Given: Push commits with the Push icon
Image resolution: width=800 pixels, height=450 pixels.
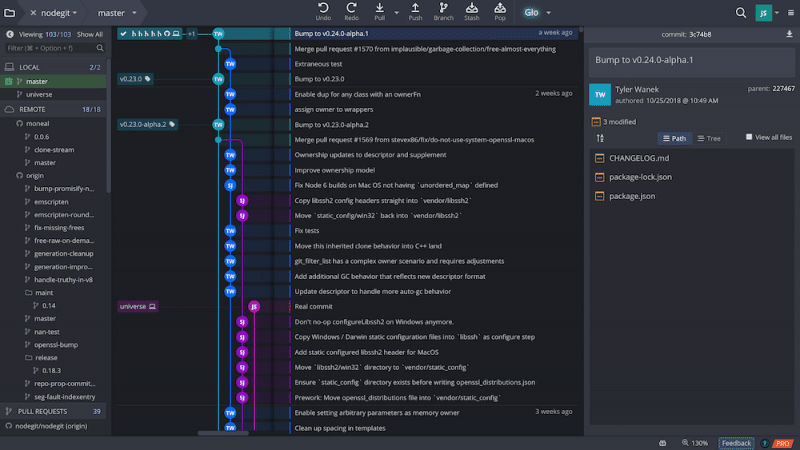Looking at the screenshot, I should point(415,12).
